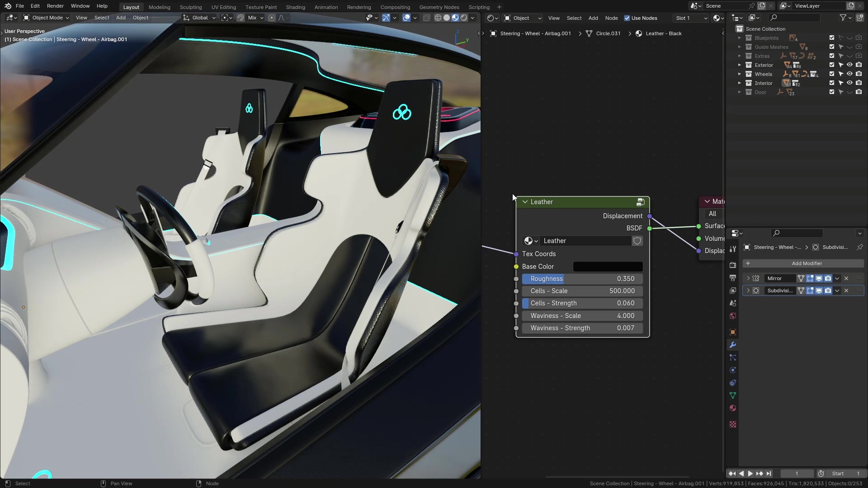The height and width of the screenshot is (488, 868).
Task: Open the Slot 1 material dropdown
Action: point(690,18)
